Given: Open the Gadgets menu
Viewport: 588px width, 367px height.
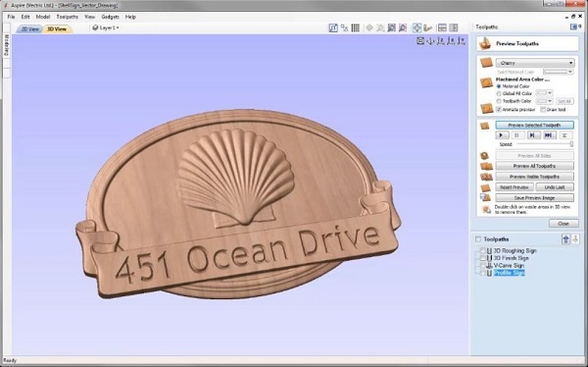Looking at the screenshot, I should click(x=110, y=17).
